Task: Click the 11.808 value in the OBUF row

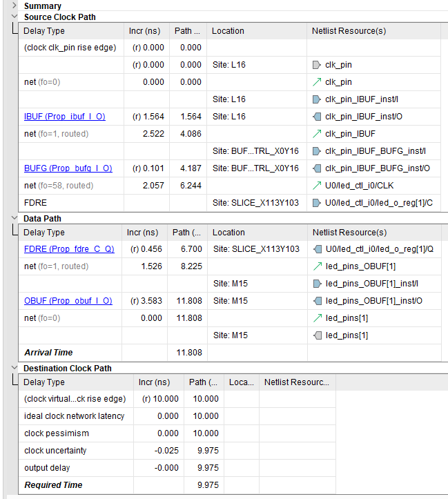Action: coord(189,301)
